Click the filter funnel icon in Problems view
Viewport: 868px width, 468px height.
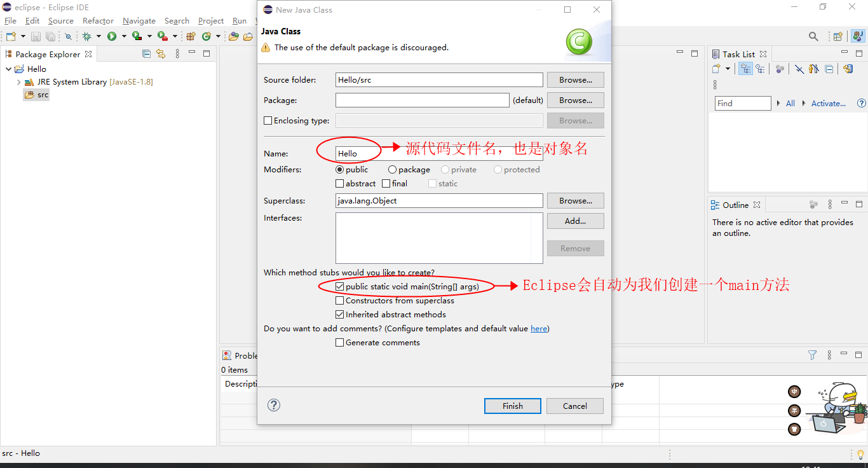(x=812, y=355)
